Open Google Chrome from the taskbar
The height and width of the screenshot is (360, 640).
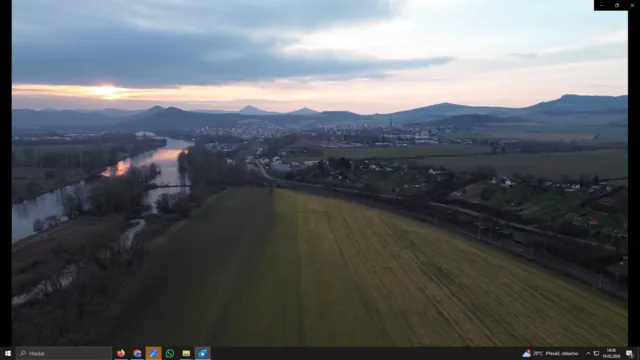point(137,353)
